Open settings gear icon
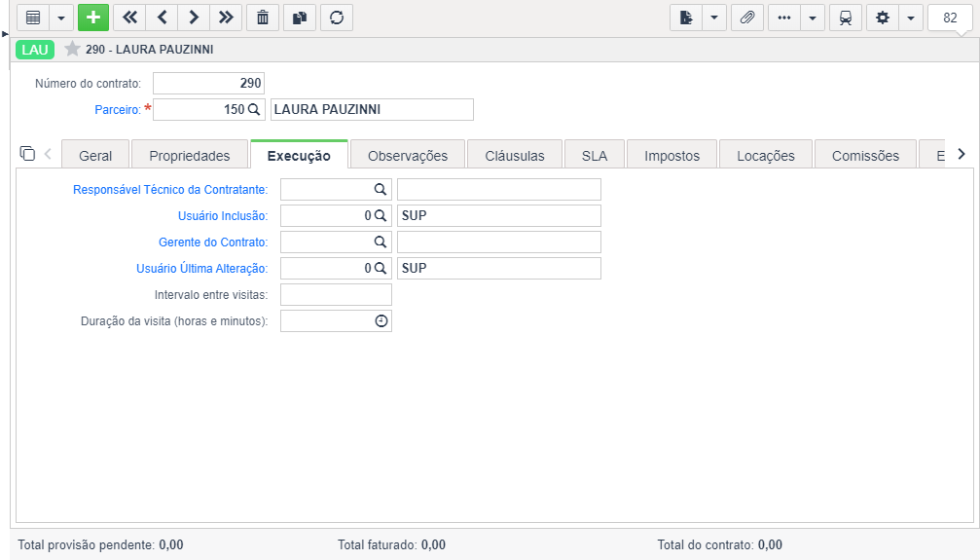This screenshot has height=560, width=980. click(x=882, y=18)
